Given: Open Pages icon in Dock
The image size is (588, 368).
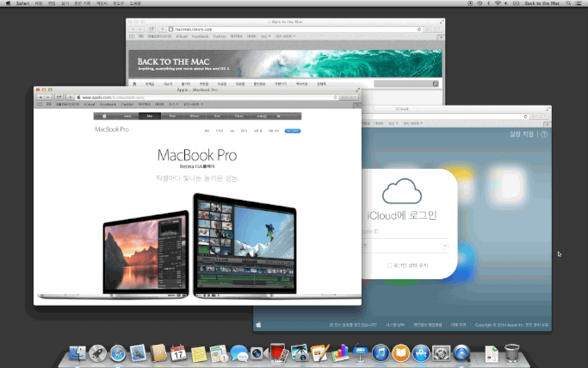Looking at the screenshot, I should point(319,353).
